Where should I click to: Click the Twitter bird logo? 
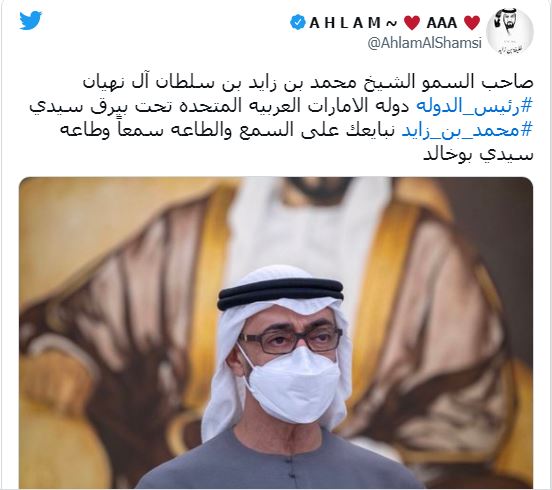31,20
